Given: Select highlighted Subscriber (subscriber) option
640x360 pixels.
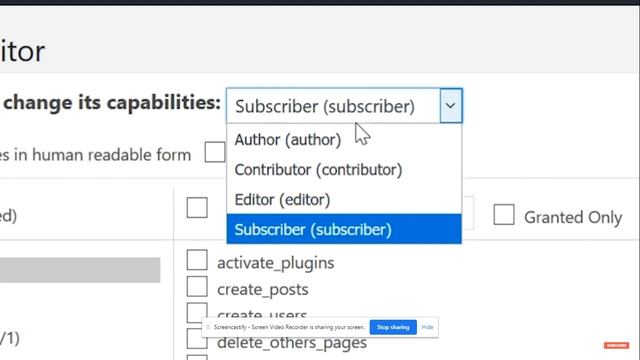Looking at the screenshot, I should (x=344, y=229).
